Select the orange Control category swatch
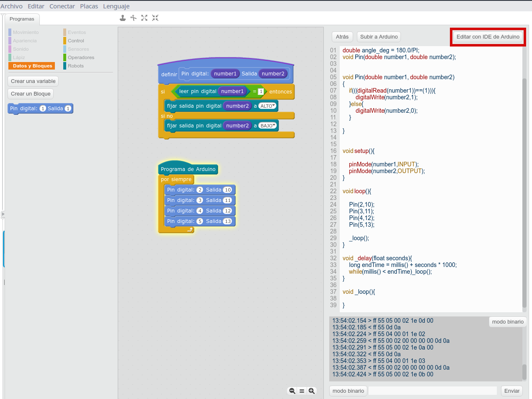The width and height of the screenshot is (532, 399). click(x=65, y=41)
